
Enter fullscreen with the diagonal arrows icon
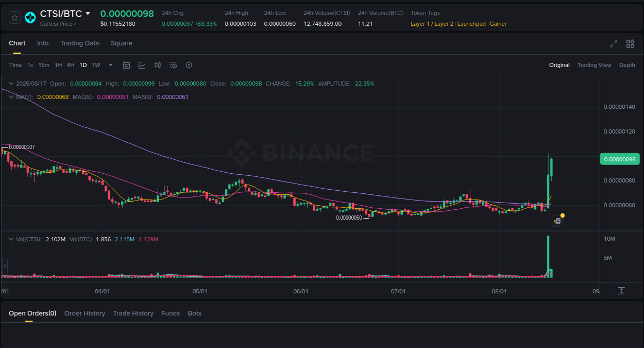pos(614,44)
